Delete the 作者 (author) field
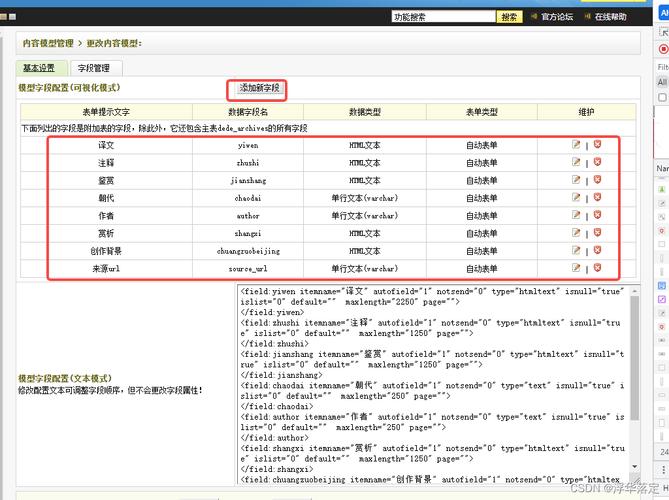Screen dimensions: 669x500 597,215
